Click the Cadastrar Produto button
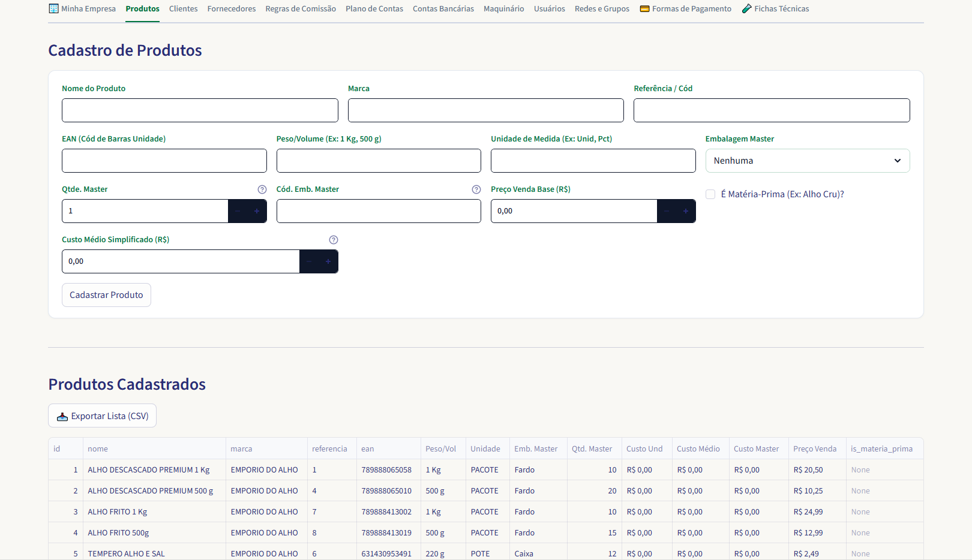Image resolution: width=972 pixels, height=560 pixels. tap(106, 295)
